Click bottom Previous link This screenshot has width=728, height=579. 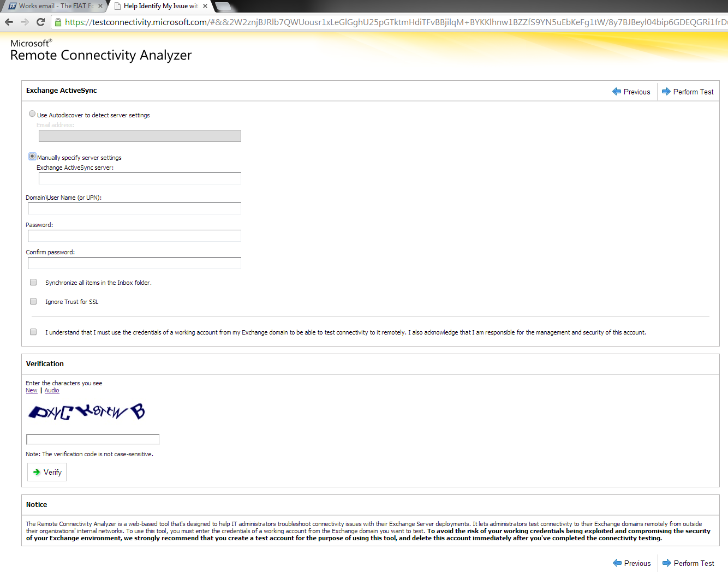click(632, 563)
